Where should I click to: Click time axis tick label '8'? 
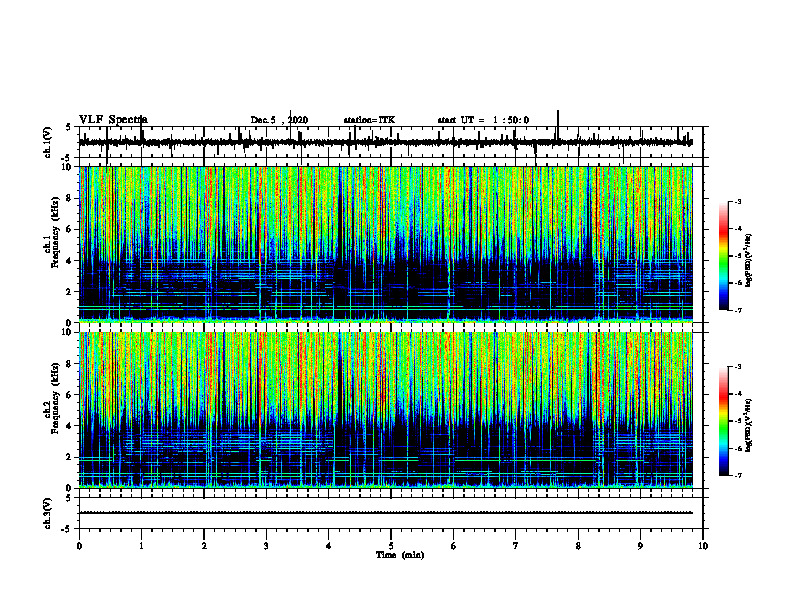point(578,546)
